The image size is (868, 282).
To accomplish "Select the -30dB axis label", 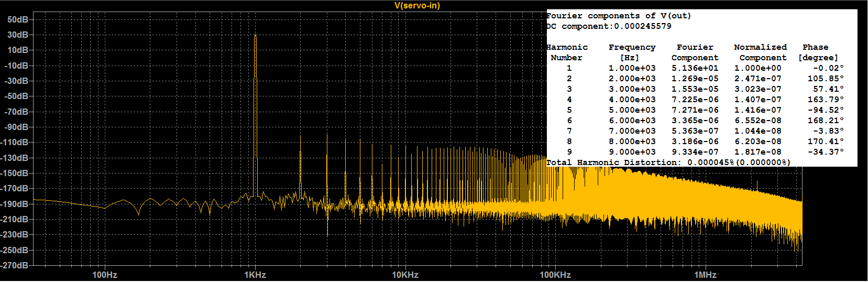I will 16,81.
